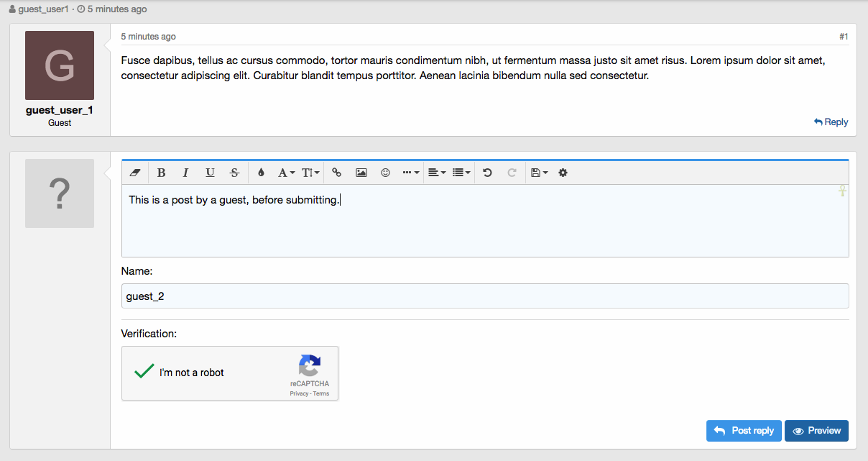Open the more insert options menu
This screenshot has width=868, height=461.
click(x=410, y=173)
